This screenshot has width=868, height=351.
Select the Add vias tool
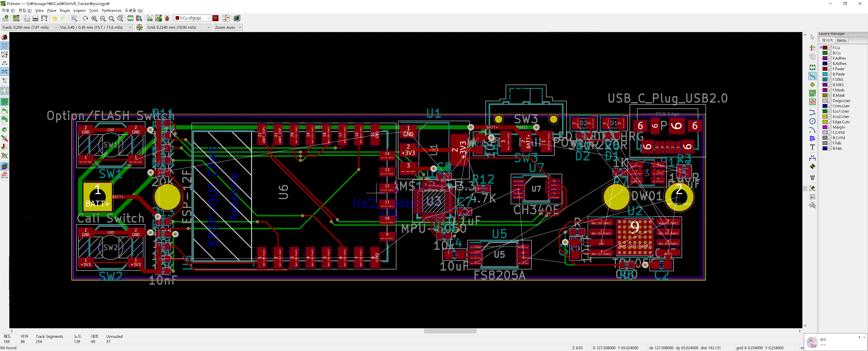pos(812,85)
